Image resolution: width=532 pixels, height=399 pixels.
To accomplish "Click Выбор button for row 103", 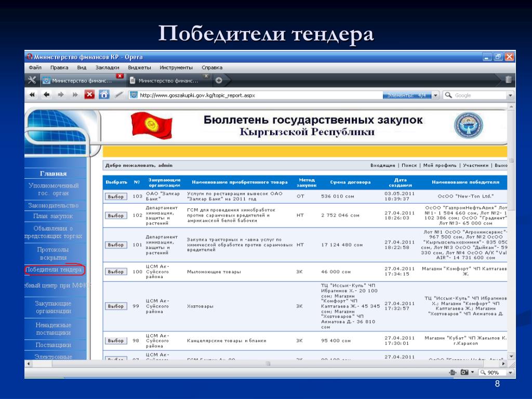I will pos(116,196).
